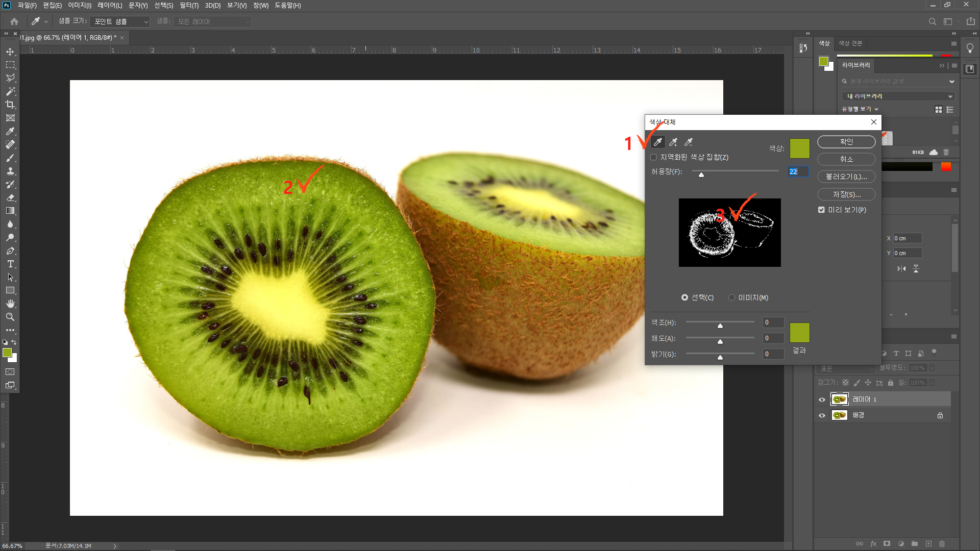The width and height of the screenshot is (980, 551).
Task: Switch to the 색상 견본 tab
Action: pyautogui.click(x=850, y=43)
